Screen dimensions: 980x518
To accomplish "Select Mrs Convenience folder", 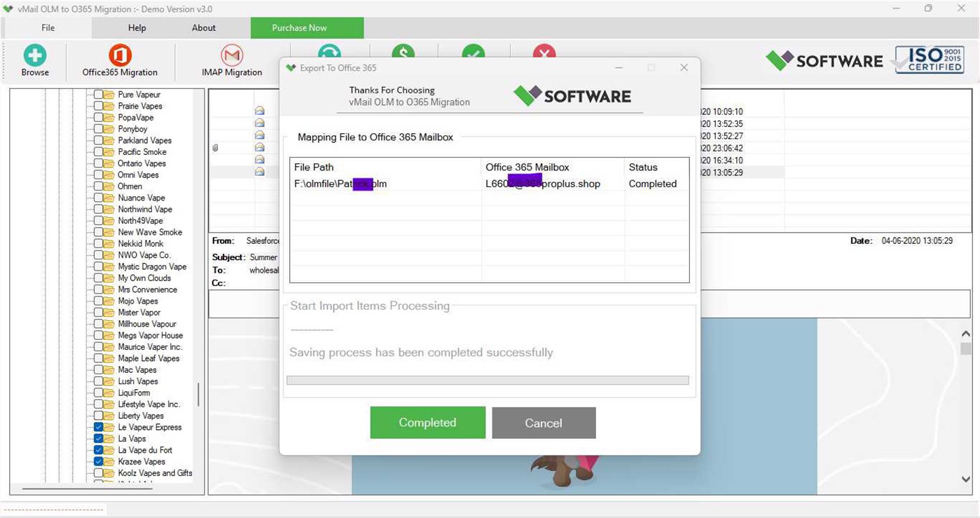I will point(147,289).
